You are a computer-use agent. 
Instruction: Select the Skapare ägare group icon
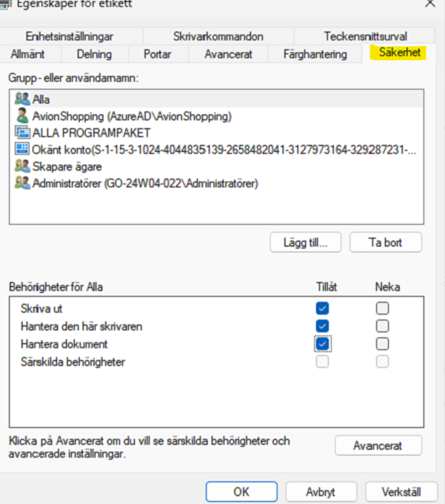tap(22, 167)
